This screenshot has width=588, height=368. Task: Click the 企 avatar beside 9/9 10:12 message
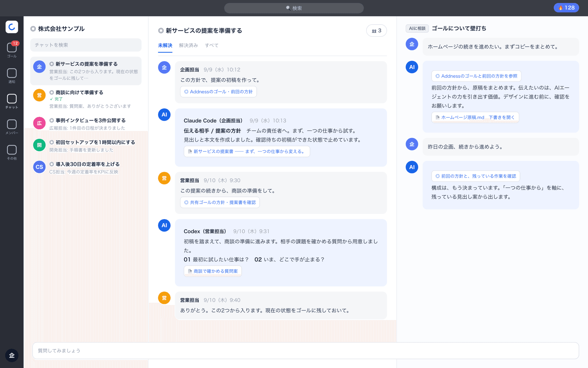click(x=164, y=67)
